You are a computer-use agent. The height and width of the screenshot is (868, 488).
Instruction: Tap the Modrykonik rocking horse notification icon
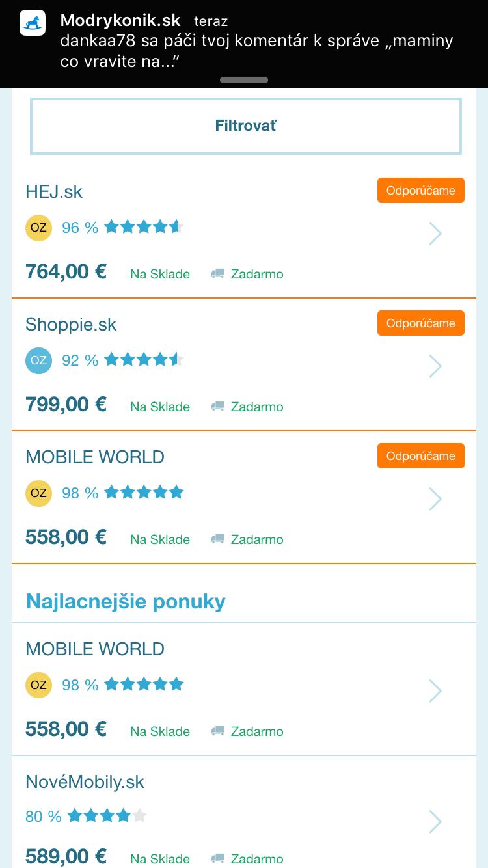point(33,23)
